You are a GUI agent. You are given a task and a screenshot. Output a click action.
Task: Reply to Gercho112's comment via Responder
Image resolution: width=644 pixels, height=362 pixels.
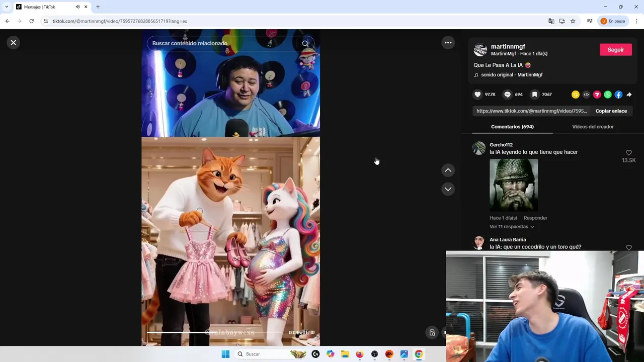535,218
